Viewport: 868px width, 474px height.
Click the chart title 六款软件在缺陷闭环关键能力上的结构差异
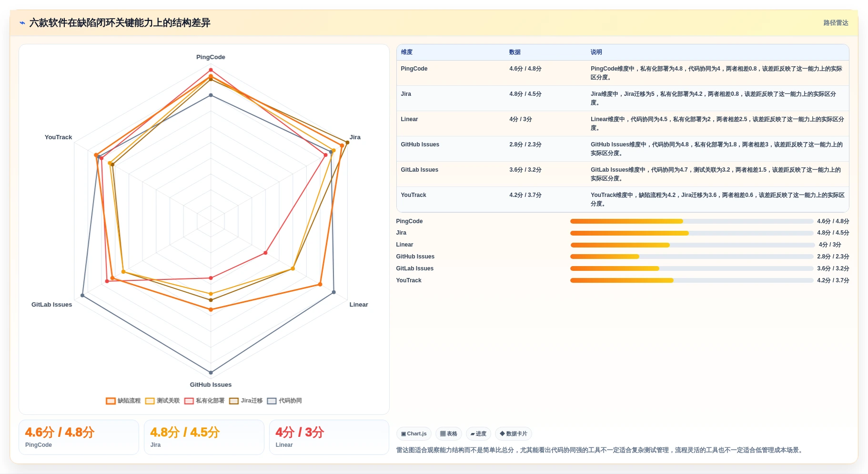coord(120,23)
